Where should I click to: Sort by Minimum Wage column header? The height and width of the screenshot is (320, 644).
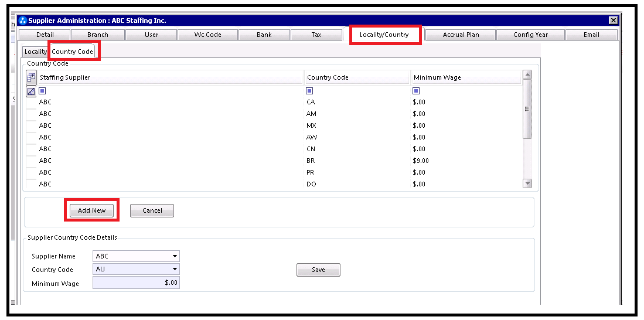click(x=466, y=77)
